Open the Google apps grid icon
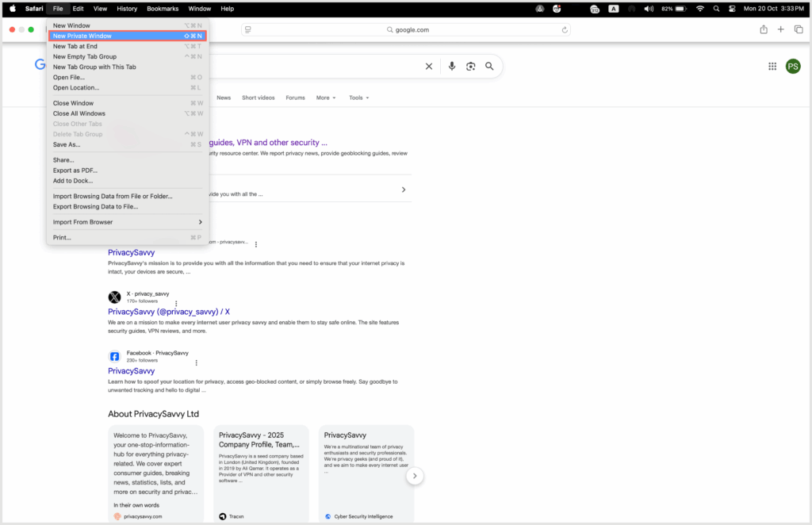The image size is (812, 525). click(772, 67)
